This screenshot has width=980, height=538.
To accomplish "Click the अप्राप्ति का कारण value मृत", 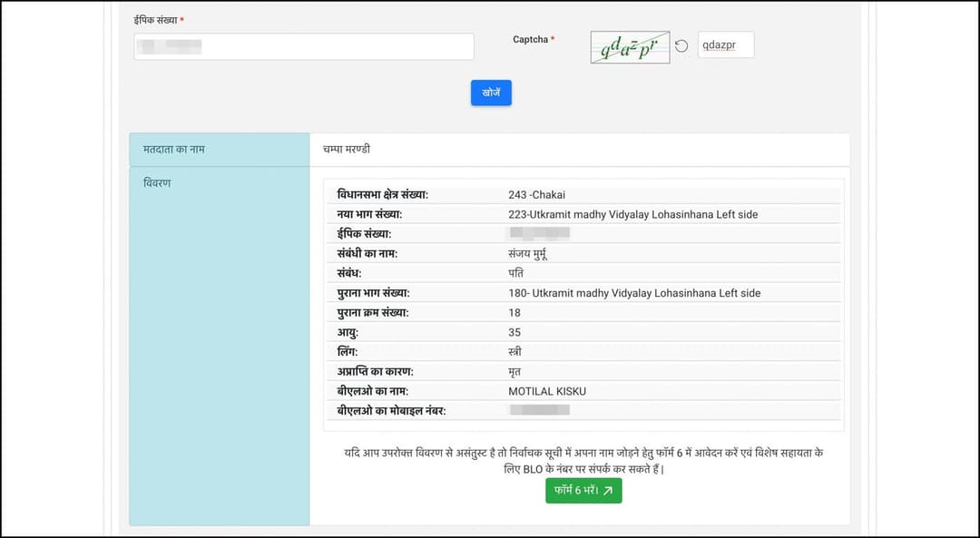I will pyautogui.click(x=514, y=371).
